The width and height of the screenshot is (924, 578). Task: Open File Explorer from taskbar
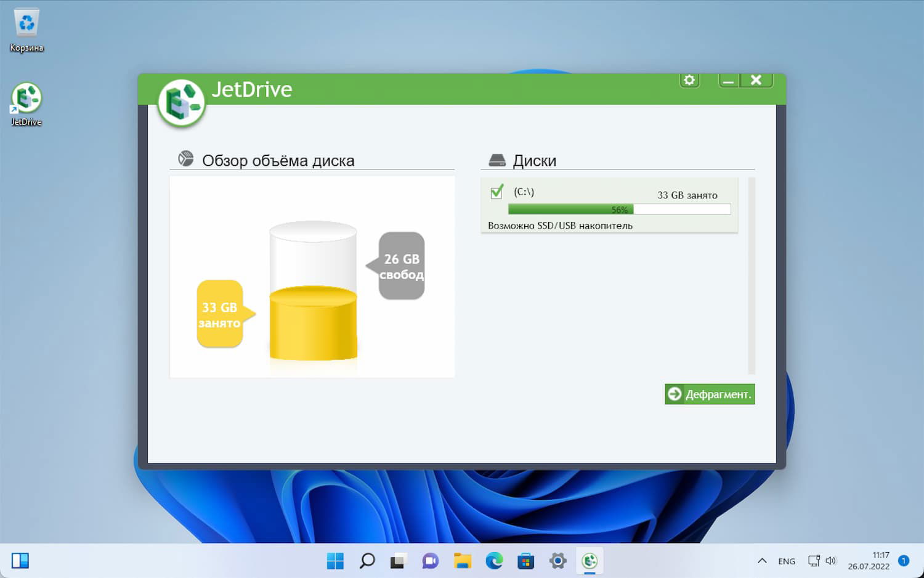(x=462, y=561)
